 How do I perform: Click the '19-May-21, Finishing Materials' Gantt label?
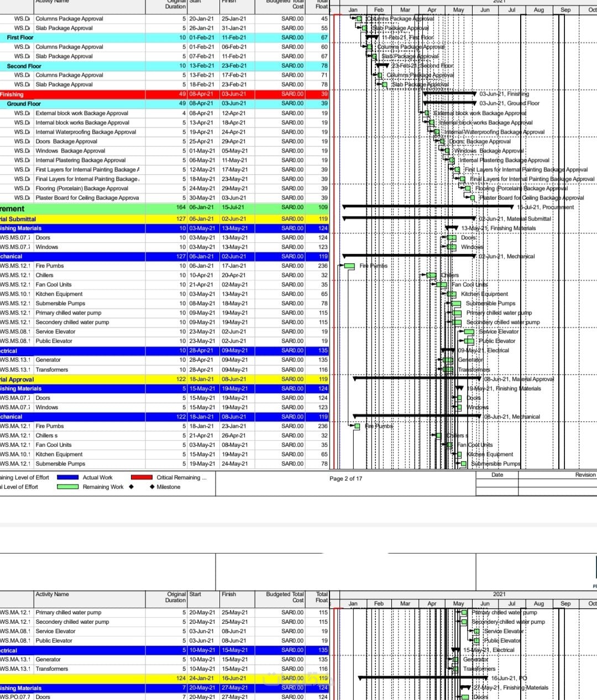pos(504,389)
